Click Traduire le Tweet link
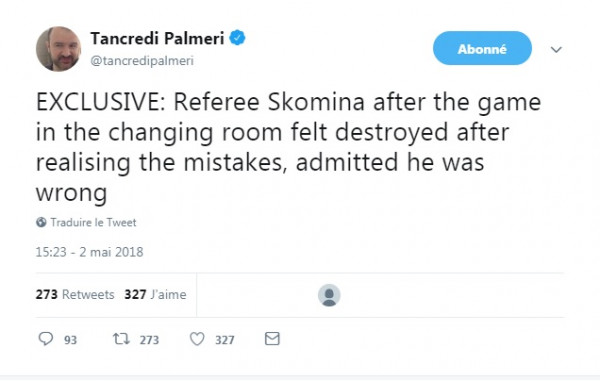The height and width of the screenshot is (381, 600). (93, 222)
